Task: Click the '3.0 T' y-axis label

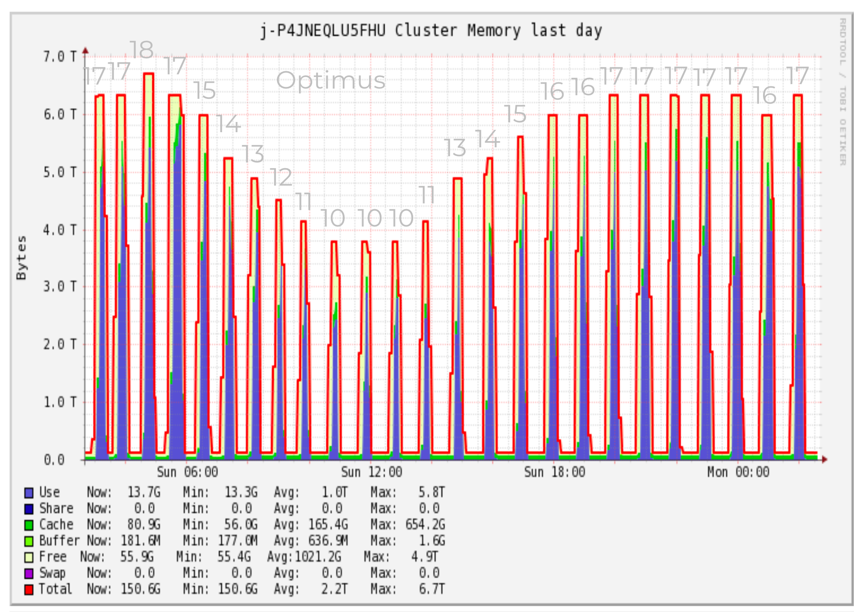Action: tap(60, 287)
